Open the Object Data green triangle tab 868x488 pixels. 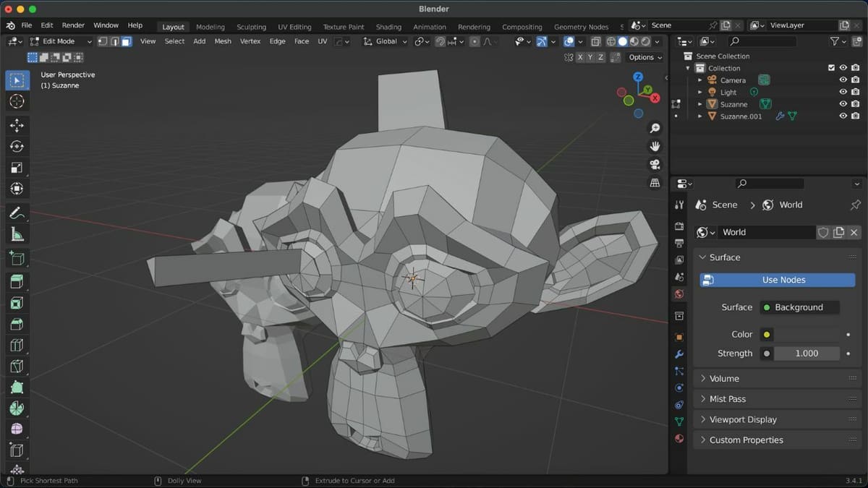pyautogui.click(x=678, y=421)
